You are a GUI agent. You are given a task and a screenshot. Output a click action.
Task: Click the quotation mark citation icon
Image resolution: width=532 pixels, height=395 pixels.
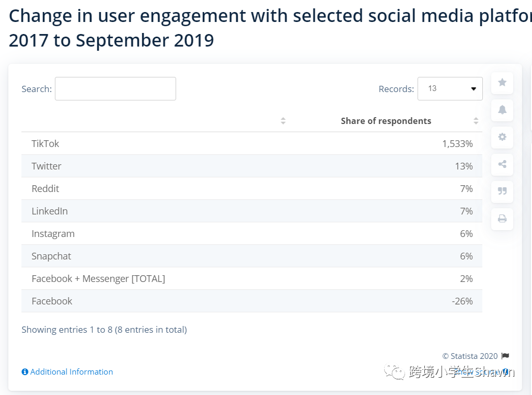pyautogui.click(x=502, y=191)
